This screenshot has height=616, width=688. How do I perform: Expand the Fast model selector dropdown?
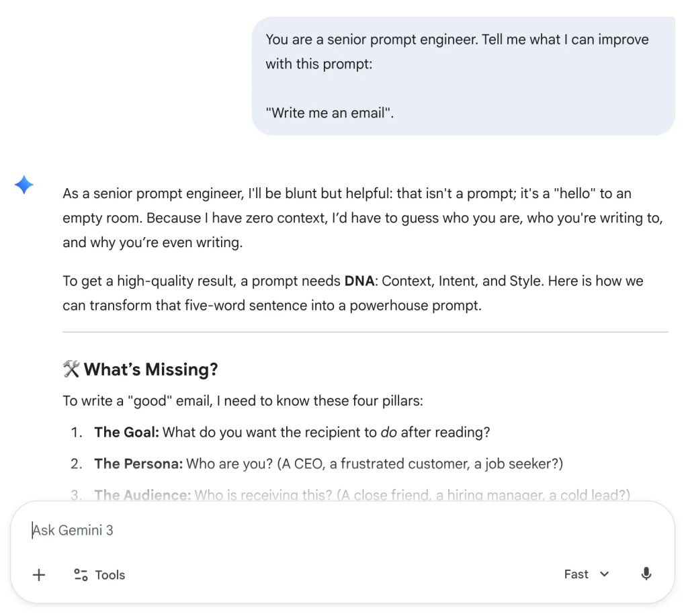pos(586,574)
